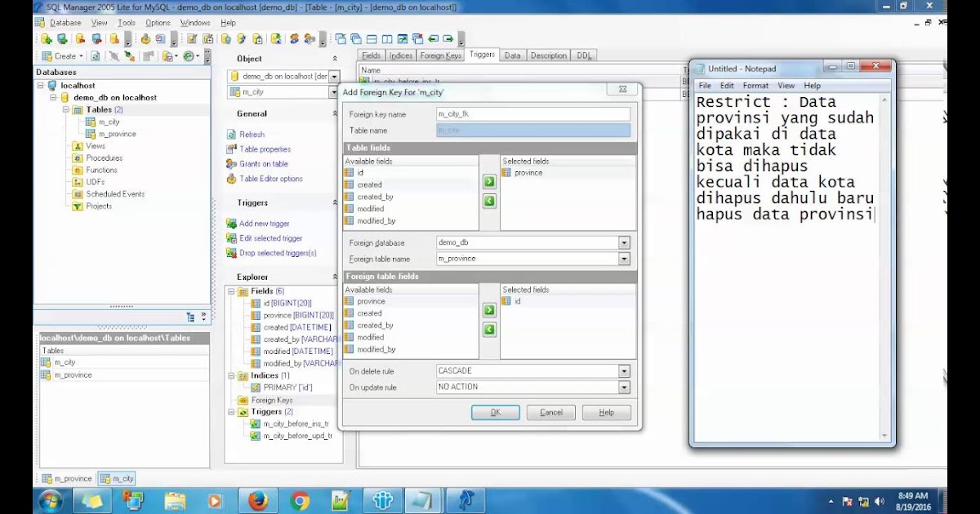980x514 pixels.
Task: Click the Table Editor options link
Action: (271, 179)
